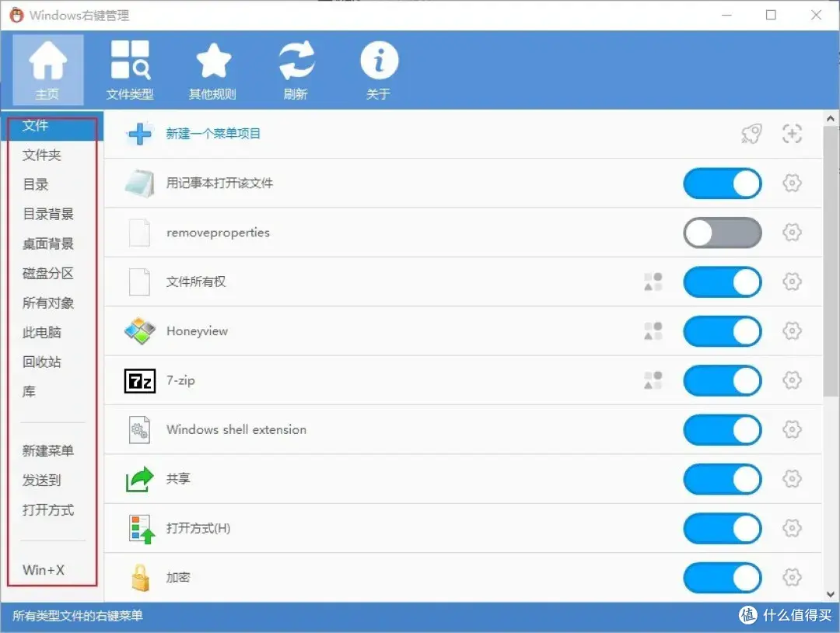Click the 刷新 refresh toolbar icon
Viewport: 840px width, 633px height.
tap(296, 70)
